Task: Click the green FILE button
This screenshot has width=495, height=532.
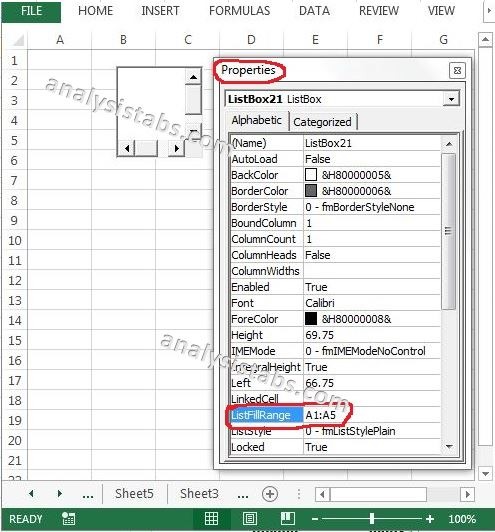Action: point(31,11)
